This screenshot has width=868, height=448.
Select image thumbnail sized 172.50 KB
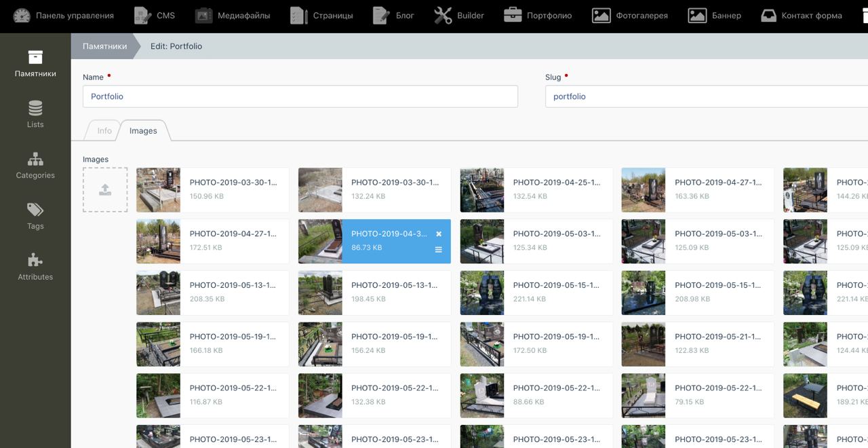482,345
